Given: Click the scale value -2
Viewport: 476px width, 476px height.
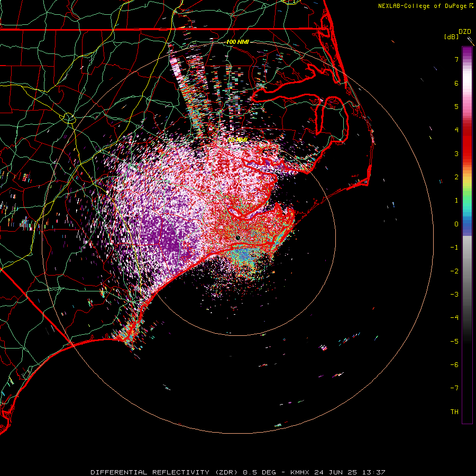Looking at the screenshot, I should [x=454, y=271].
